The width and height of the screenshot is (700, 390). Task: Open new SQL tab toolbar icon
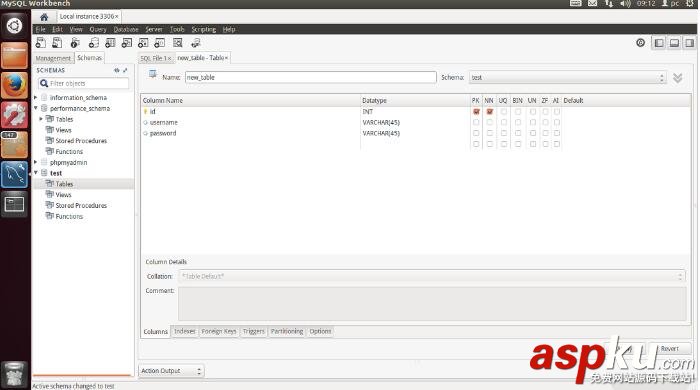click(41, 43)
